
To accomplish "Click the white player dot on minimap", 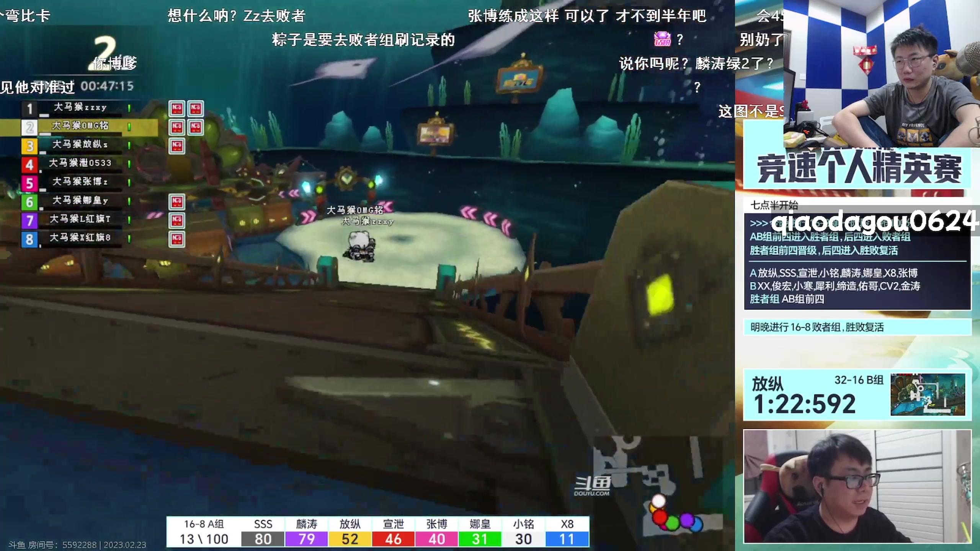I will (x=659, y=500).
